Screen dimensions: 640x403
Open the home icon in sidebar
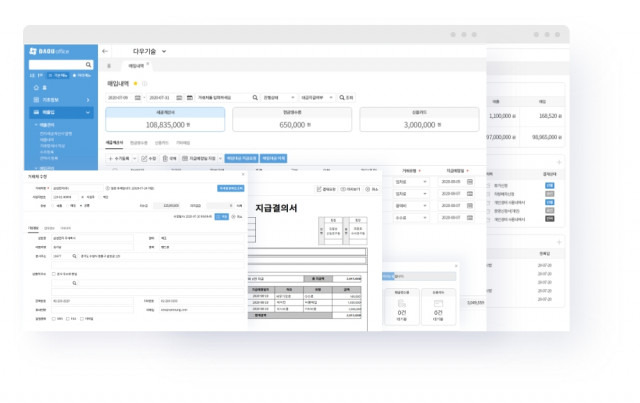[x=36, y=87]
